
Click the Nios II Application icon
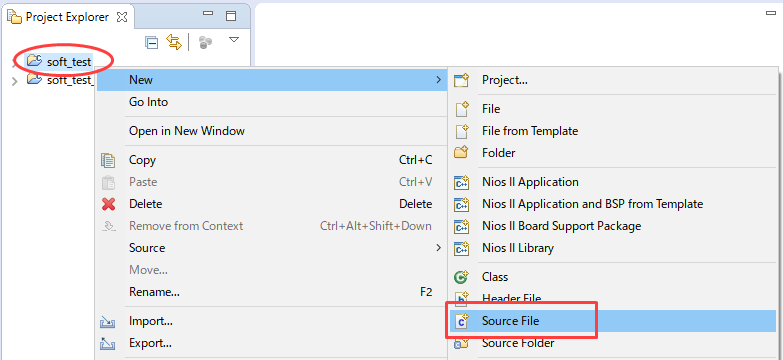point(461,182)
